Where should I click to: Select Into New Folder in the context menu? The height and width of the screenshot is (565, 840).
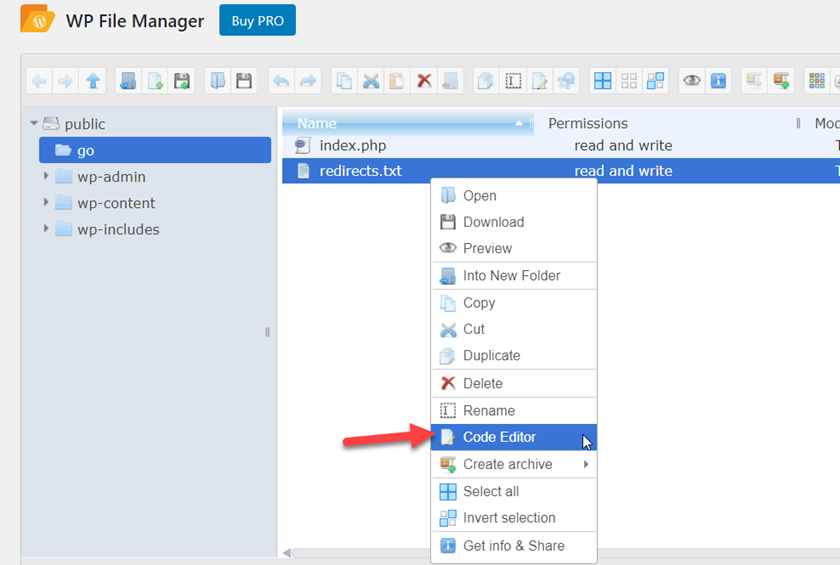pyautogui.click(x=514, y=276)
